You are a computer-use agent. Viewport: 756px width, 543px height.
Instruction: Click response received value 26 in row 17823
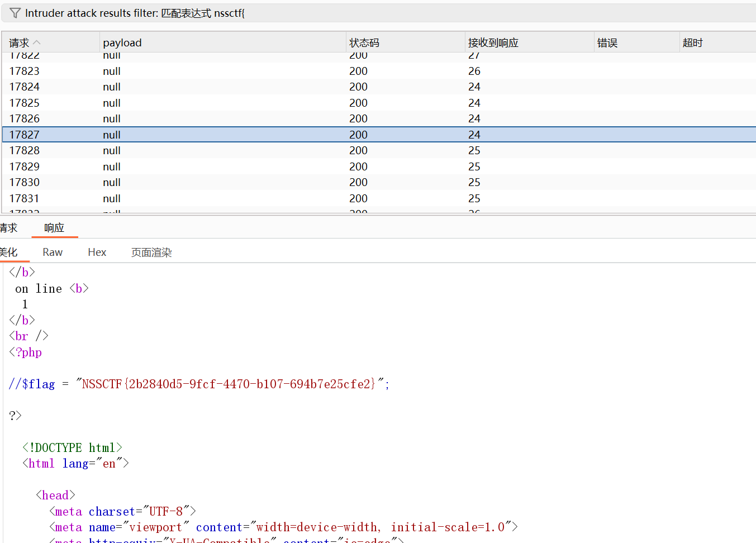(x=474, y=71)
